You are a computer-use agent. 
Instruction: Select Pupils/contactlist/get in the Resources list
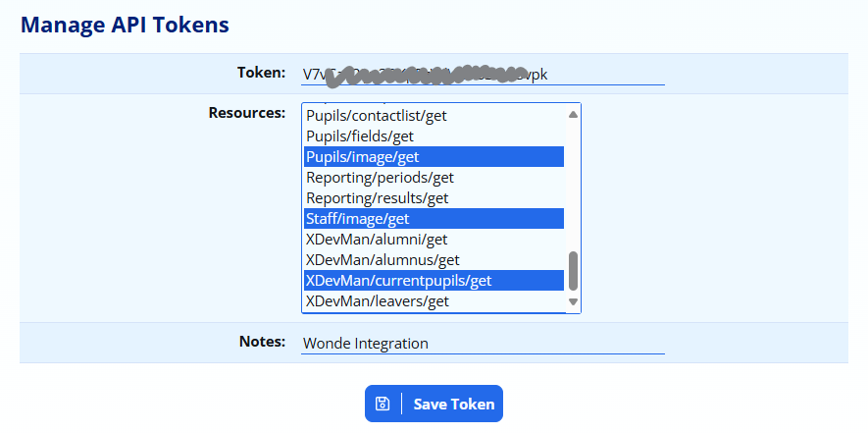click(377, 115)
